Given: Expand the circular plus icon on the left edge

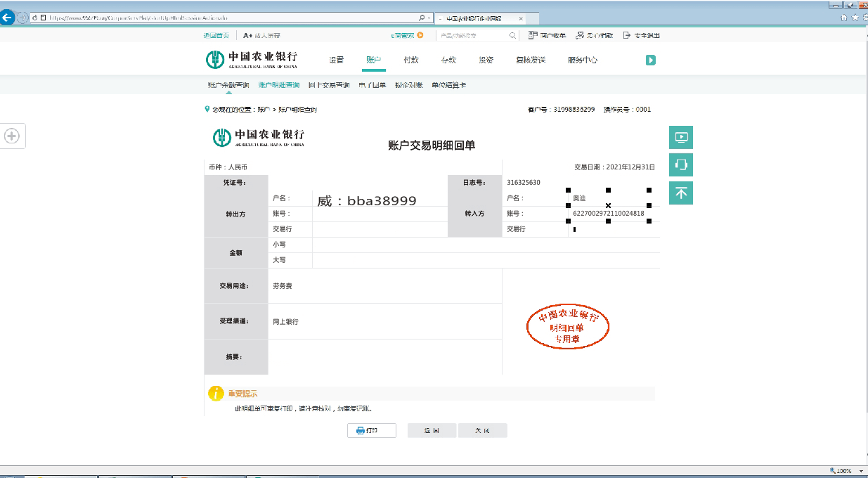Looking at the screenshot, I should [x=12, y=136].
